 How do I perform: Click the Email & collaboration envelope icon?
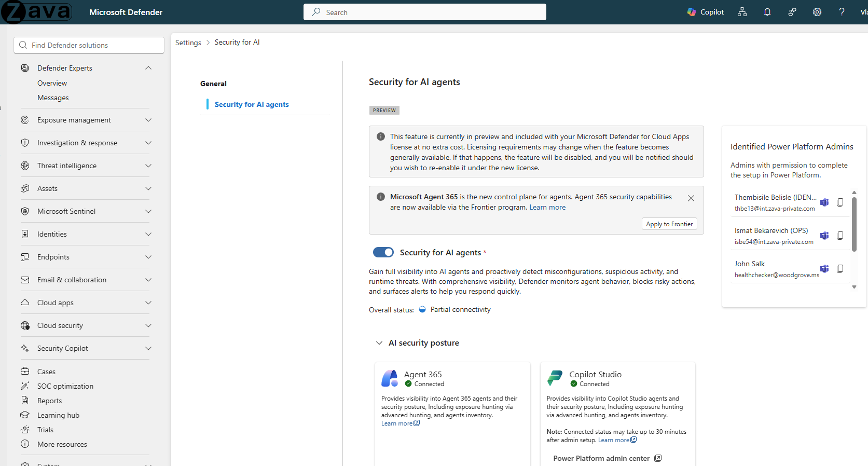(x=25, y=280)
